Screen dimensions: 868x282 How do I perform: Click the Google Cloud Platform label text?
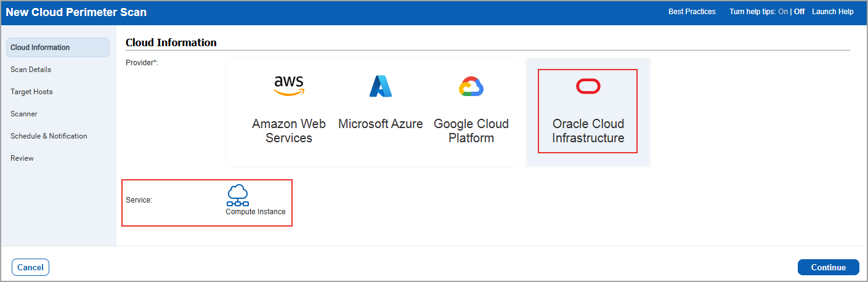[471, 131]
